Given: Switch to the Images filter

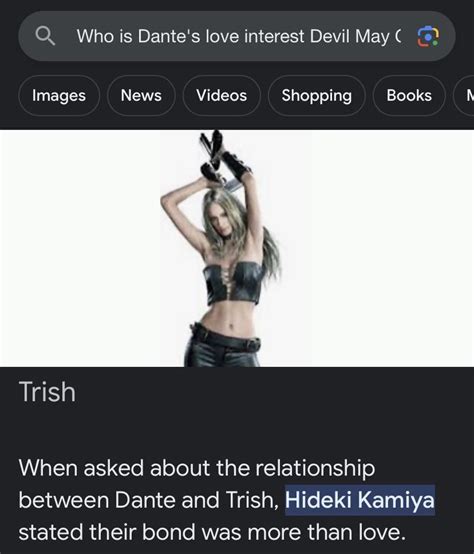Looking at the screenshot, I should [59, 95].
